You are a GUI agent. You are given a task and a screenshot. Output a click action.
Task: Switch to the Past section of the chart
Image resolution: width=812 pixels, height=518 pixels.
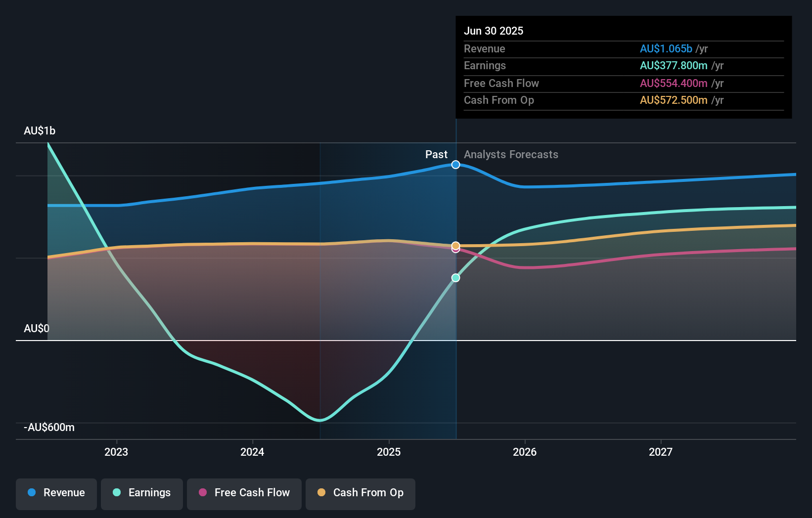436,155
